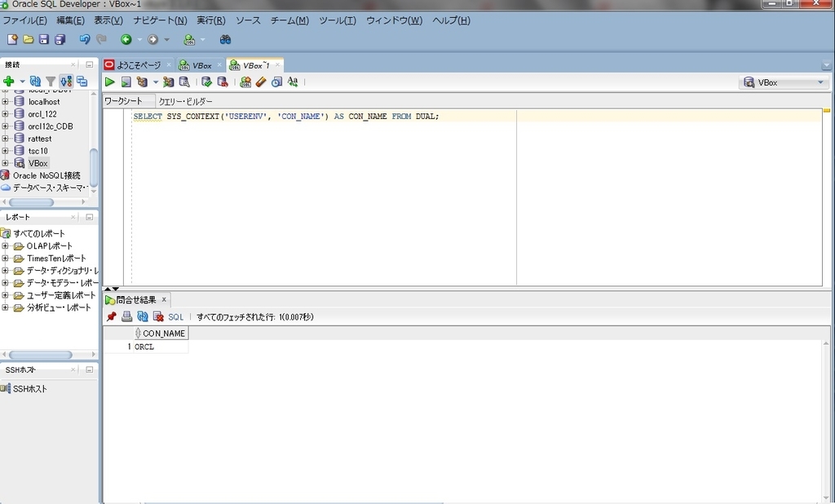Viewport: 835px width, 504px height.
Task: Select the クエリー・ビルダー tab
Action: (186, 101)
